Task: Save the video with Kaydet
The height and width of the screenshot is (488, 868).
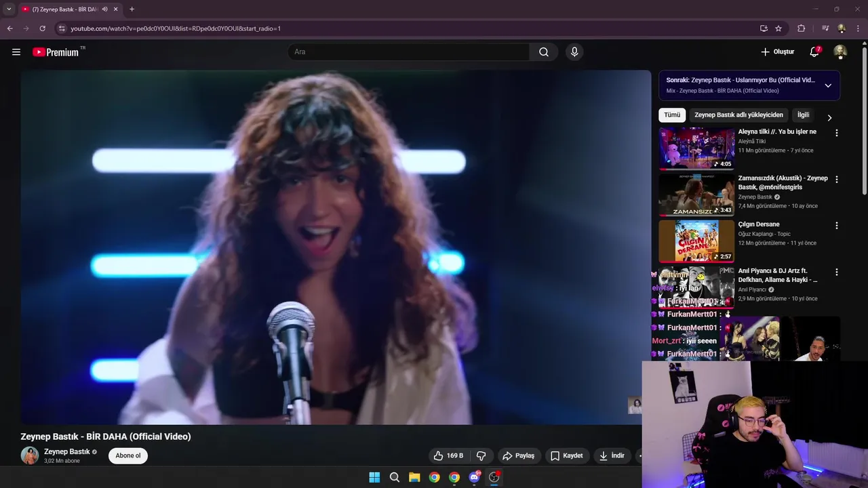Action: click(x=567, y=455)
